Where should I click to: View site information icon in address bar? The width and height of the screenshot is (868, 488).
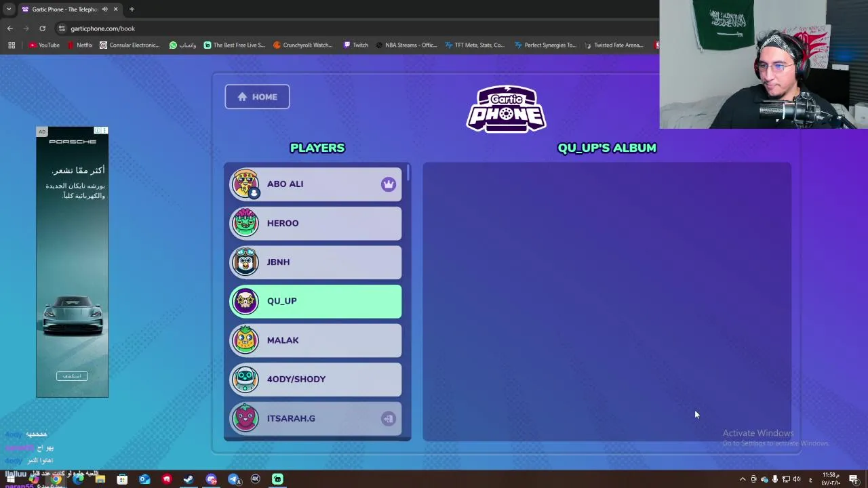[62, 28]
